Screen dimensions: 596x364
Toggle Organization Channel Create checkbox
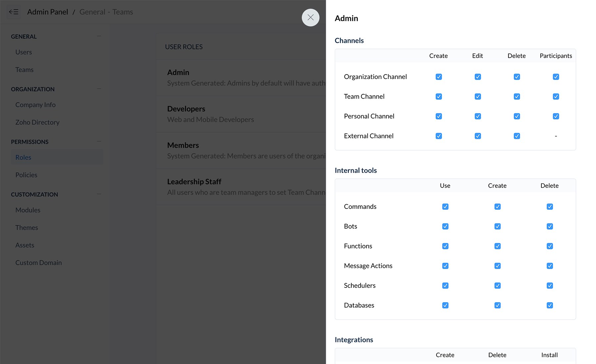(x=439, y=77)
